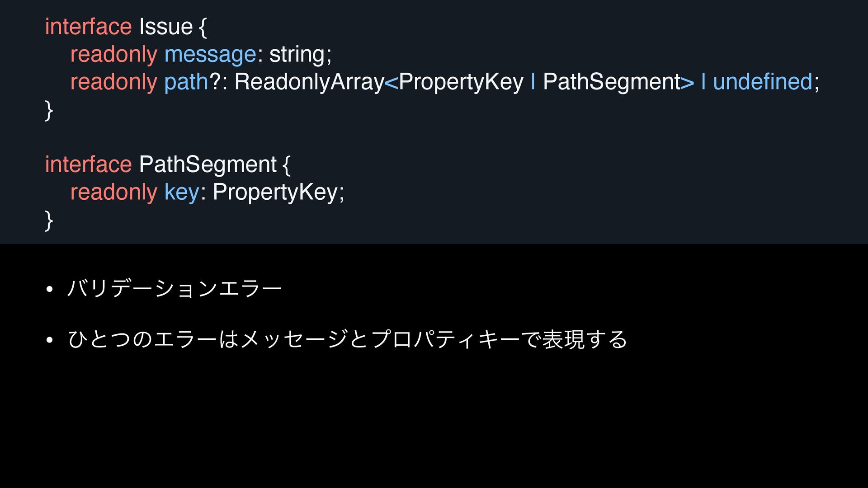
Task: Click "PathSegment" in the second interface declaration
Action: click(208, 164)
